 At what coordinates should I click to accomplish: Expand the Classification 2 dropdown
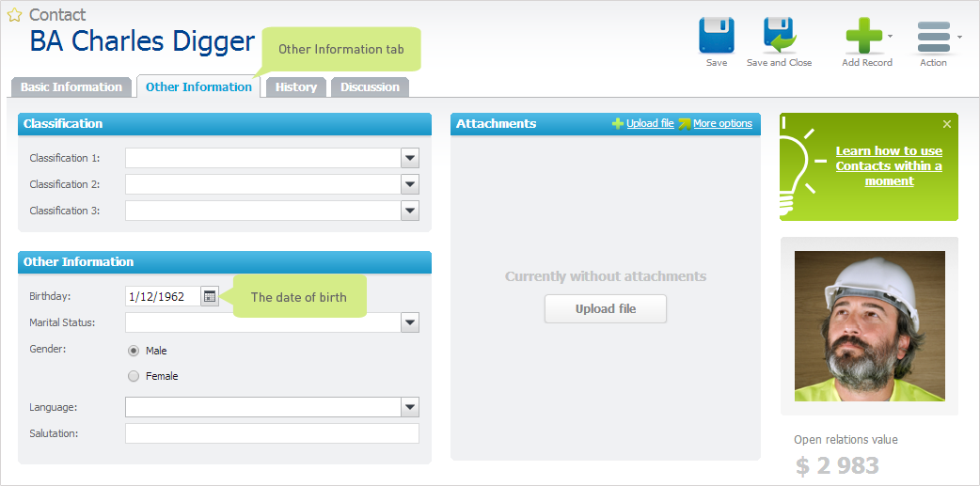tap(410, 184)
